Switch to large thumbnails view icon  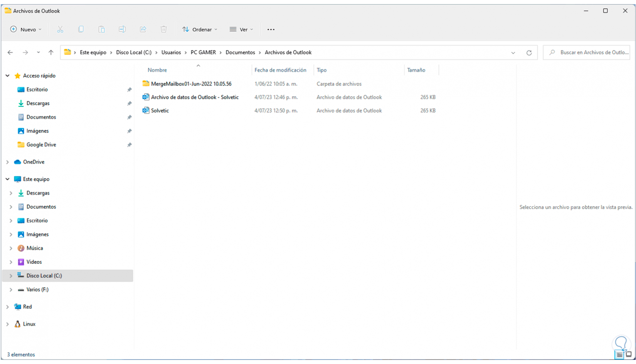click(x=629, y=355)
